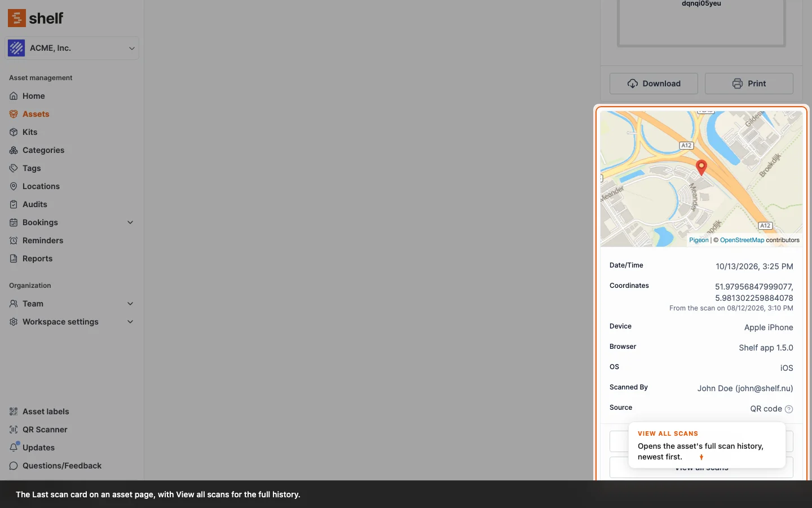Viewport: 812px width, 508px height.
Task: Click the Team people icon
Action: click(x=14, y=304)
